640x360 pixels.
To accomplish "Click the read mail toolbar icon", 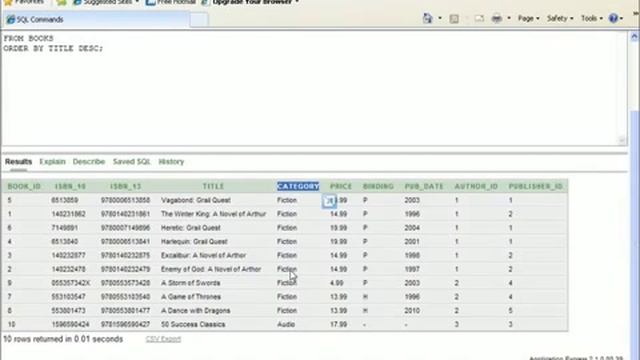I will (479, 19).
